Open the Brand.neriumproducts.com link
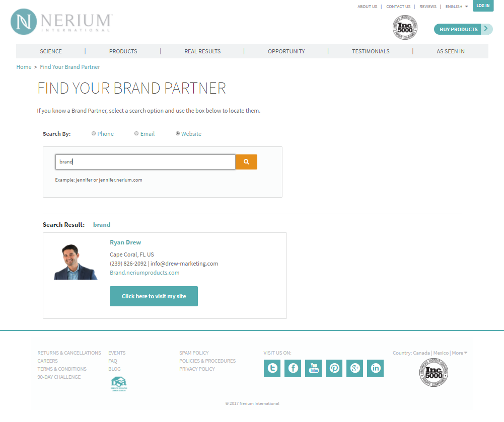The image size is (504, 422). click(145, 273)
